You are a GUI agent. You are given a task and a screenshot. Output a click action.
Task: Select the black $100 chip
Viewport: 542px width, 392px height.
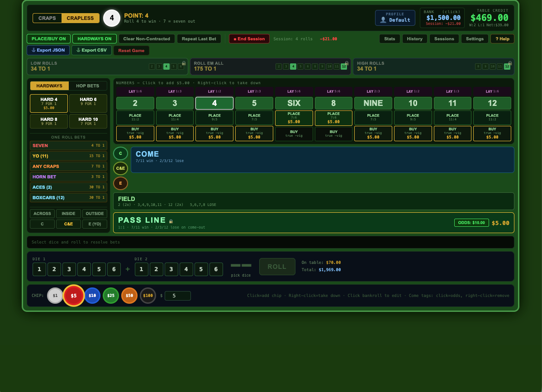148,296
